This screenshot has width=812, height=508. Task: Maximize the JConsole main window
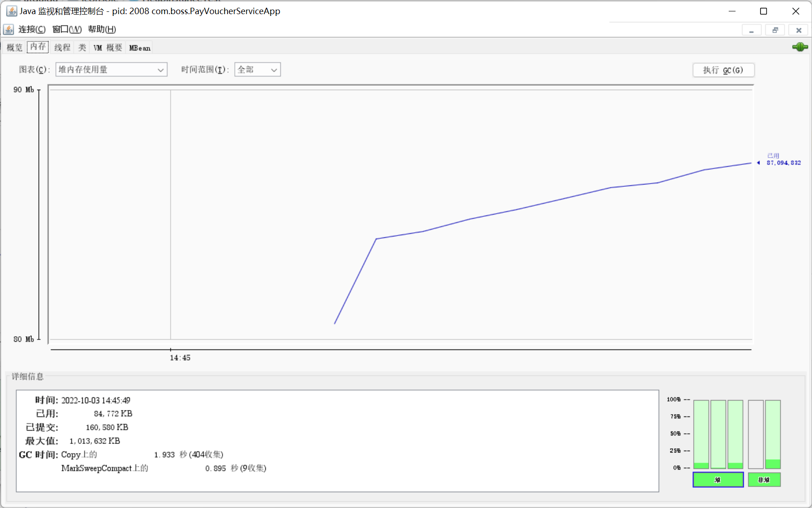click(763, 11)
